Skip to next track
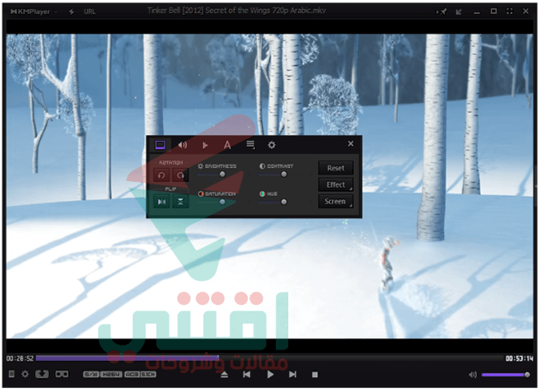The height and width of the screenshot is (392, 540). tap(292, 375)
